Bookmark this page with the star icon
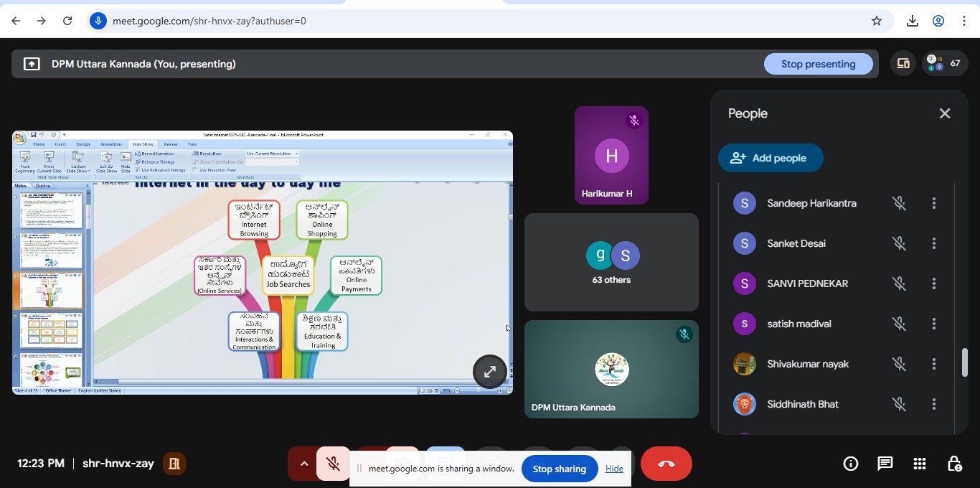980x488 pixels. [x=876, y=21]
